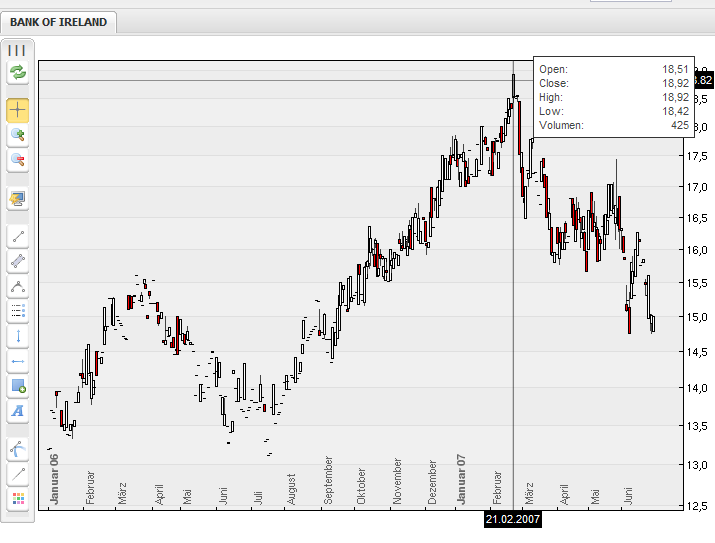Viewport: 715px width, 543px height.
Task: Click the Open value 18,51
Action: (675, 69)
